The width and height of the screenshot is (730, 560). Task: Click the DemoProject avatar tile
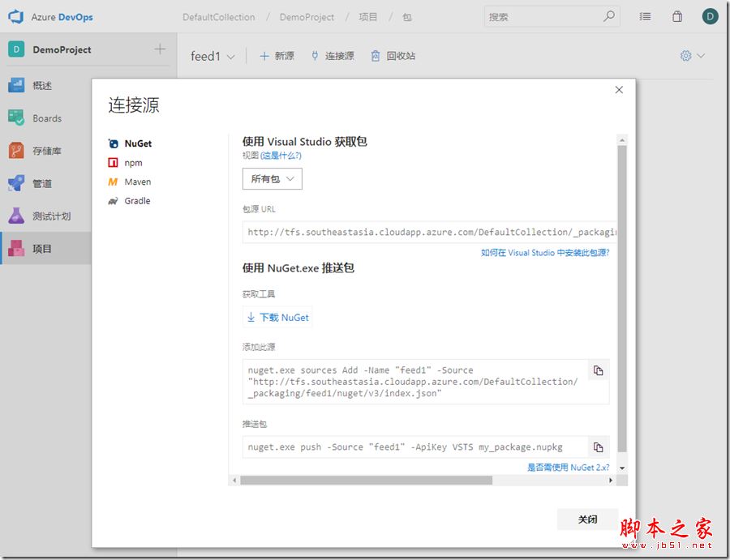tap(16, 49)
